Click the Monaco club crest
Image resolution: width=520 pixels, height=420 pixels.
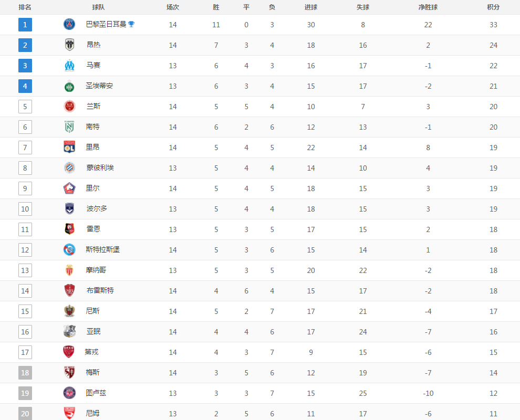[x=69, y=270]
